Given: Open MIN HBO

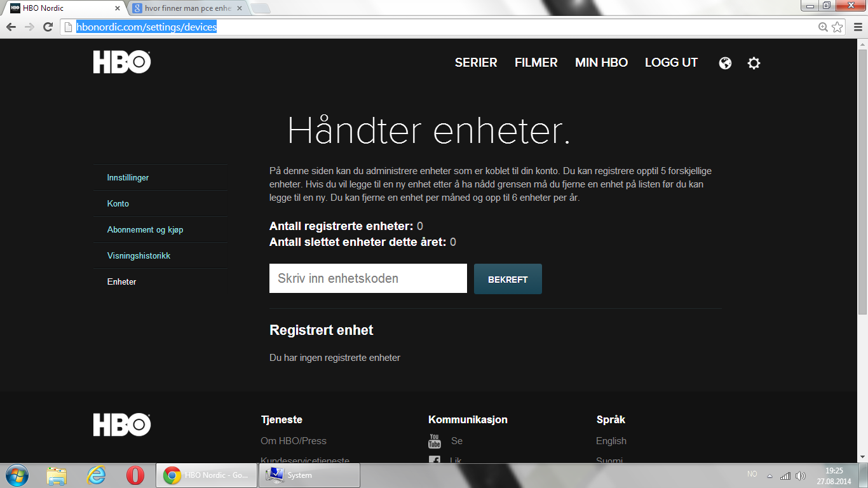Looking at the screenshot, I should tap(601, 62).
